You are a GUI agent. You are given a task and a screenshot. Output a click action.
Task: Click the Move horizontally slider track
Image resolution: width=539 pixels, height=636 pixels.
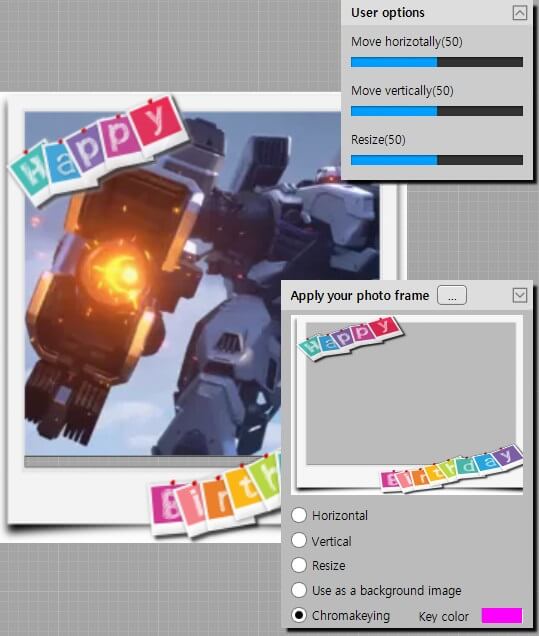point(437,62)
